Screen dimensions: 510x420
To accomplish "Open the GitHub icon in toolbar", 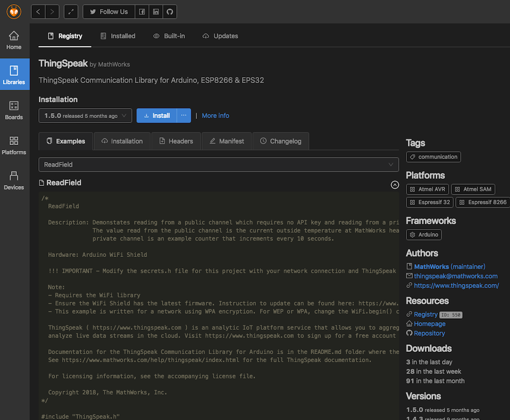I will point(170,12).
